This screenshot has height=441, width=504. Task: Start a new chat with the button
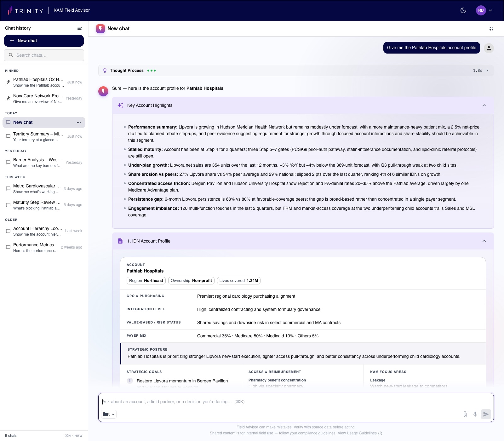(44, 41)
